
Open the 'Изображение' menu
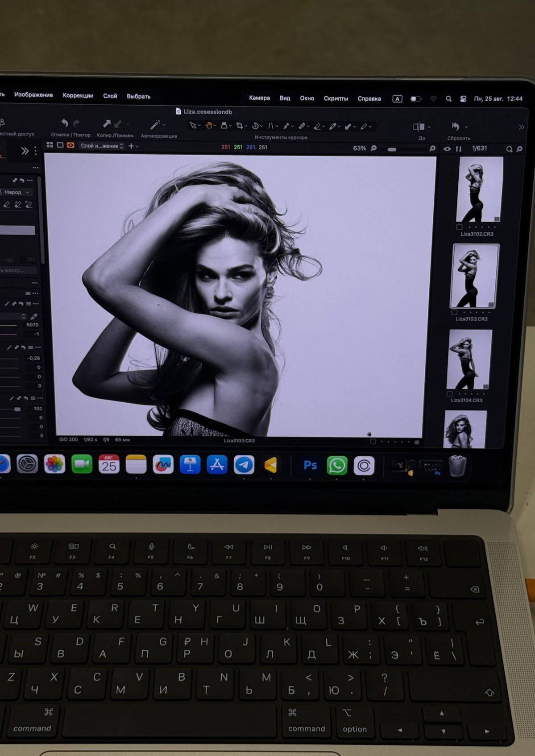point(33,95)
